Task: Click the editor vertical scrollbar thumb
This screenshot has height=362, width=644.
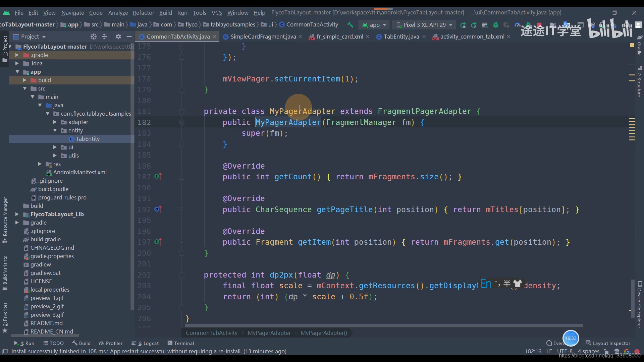Action: [633, 299]
